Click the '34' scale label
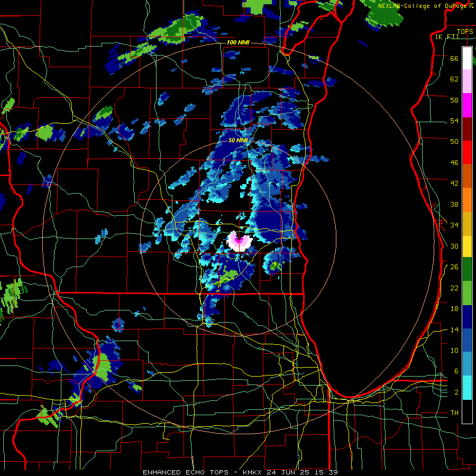This screenshot has height=476, width=476. tap(454, 225)
